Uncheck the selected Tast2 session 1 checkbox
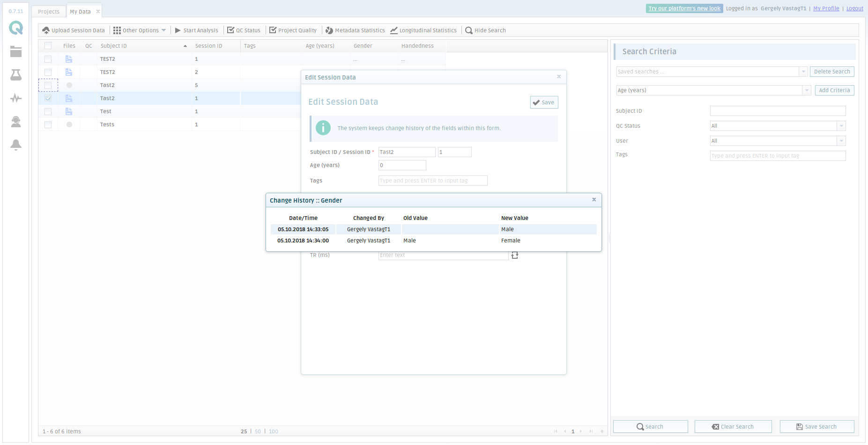Viewport: 868px width, 445px height. tap(48, 98)
